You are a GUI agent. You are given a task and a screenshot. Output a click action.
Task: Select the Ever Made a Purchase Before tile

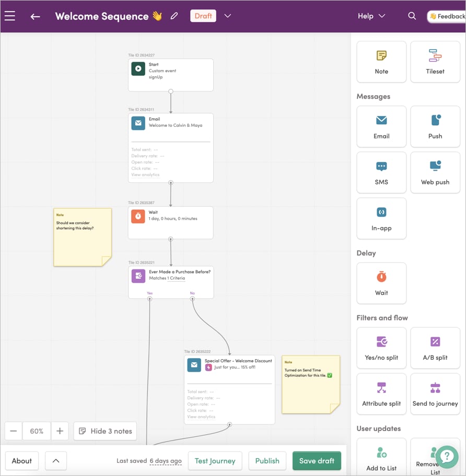tap(171, 282)
